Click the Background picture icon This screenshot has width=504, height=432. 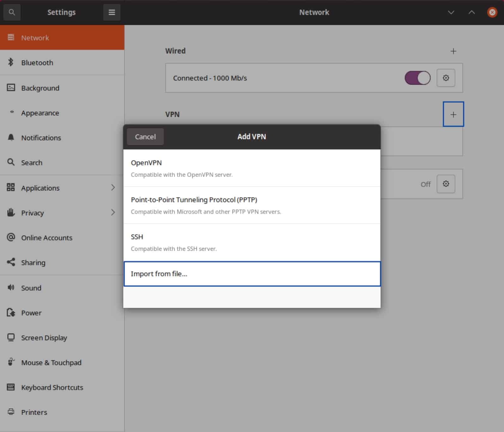(11, 87)
